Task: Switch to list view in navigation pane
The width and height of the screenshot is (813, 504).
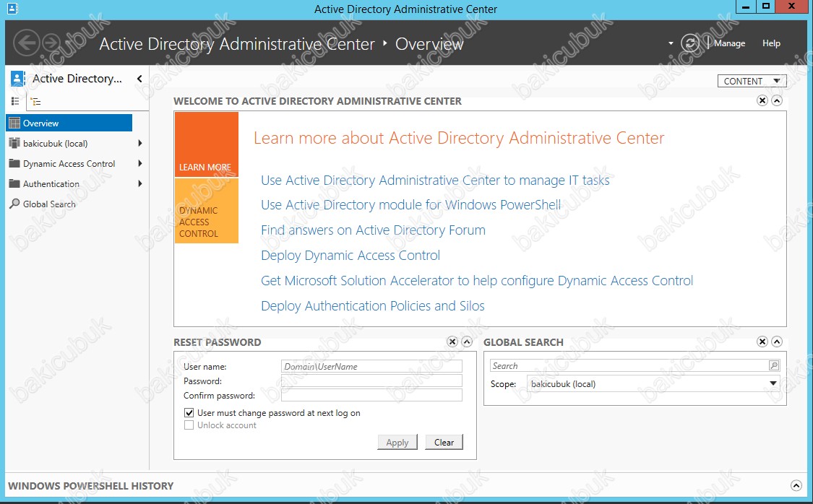Action: click(x=15, y=102)
